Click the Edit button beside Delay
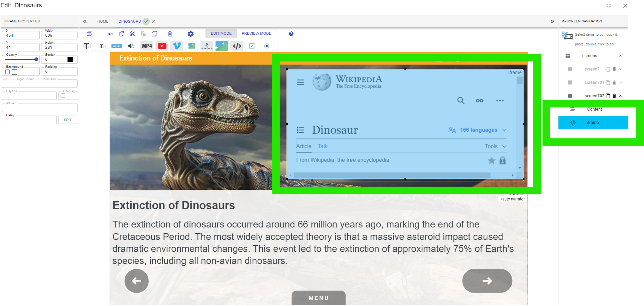The image size is (644, 306). click(68, 120)
